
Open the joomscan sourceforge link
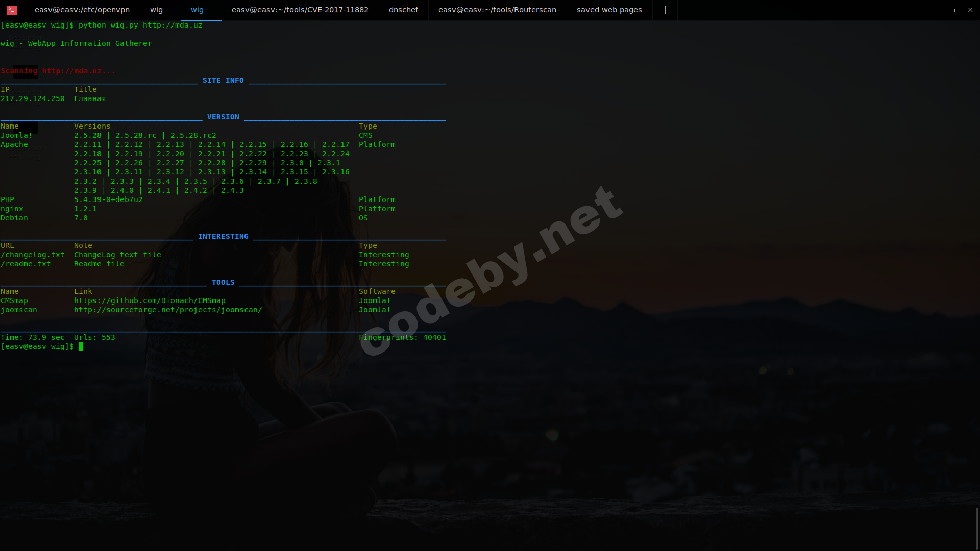click(x=168, y=310)
